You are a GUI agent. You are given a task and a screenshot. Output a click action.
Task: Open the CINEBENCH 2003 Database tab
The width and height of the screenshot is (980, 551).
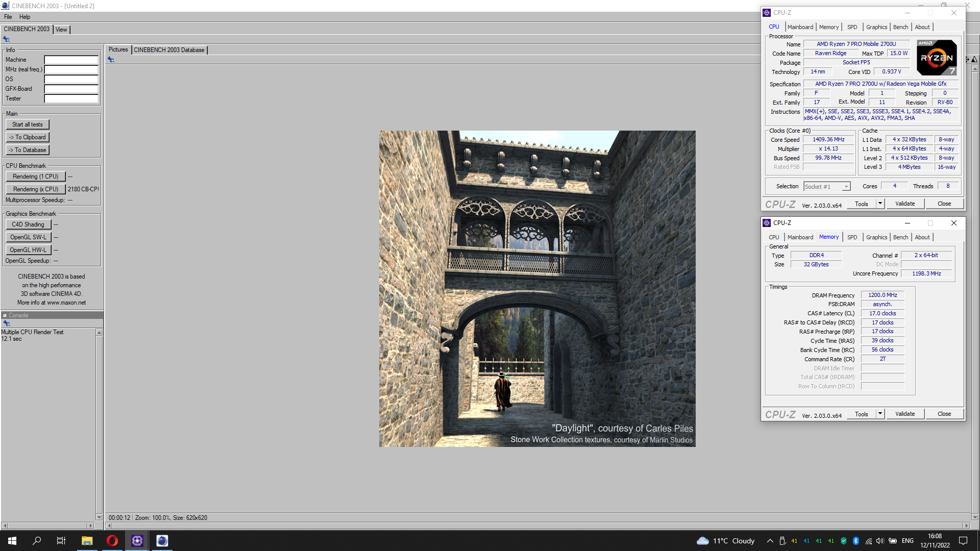pos(169,50)
